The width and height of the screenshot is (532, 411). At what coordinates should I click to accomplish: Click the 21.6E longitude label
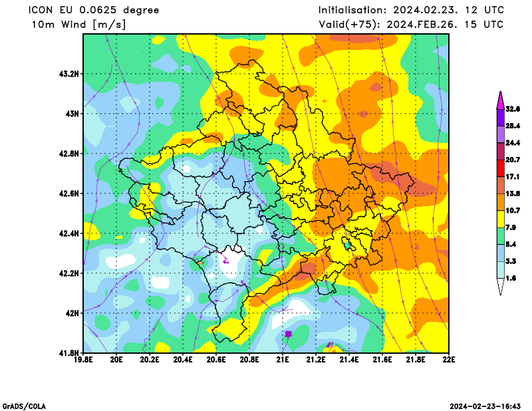tap(382, 360)
